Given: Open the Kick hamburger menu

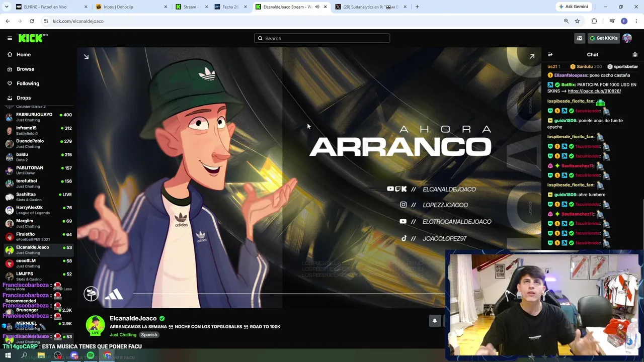Looking at the screenshot, I should click(10, 38).
